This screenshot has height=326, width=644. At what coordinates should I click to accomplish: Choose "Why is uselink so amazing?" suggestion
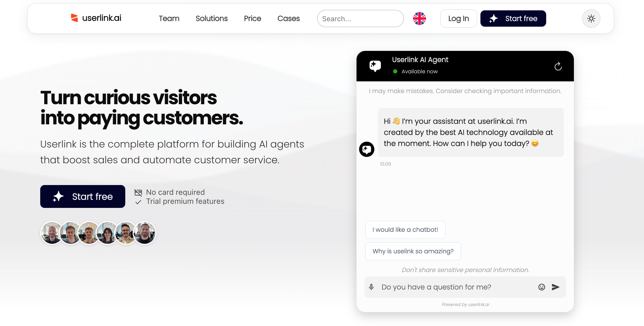pyautogui.click(x=413, y=251)
